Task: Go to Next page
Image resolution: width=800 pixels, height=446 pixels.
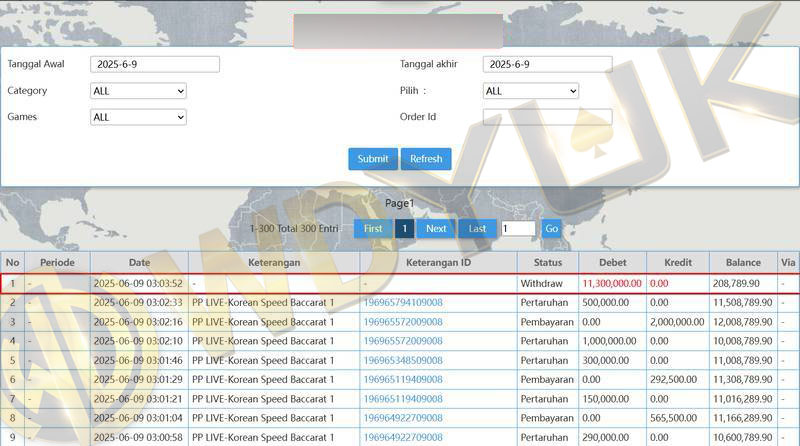Action: 436,229
